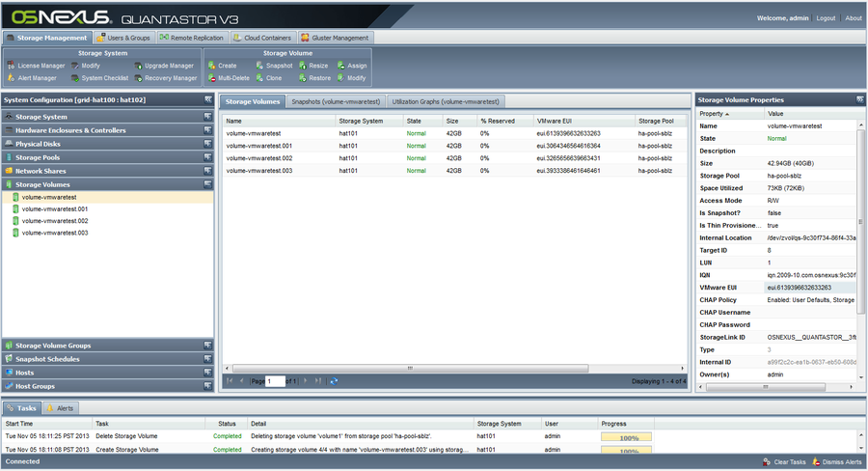
Task: Click the Delete Storage Volume progress bar
Action: (x=626, y=437)
